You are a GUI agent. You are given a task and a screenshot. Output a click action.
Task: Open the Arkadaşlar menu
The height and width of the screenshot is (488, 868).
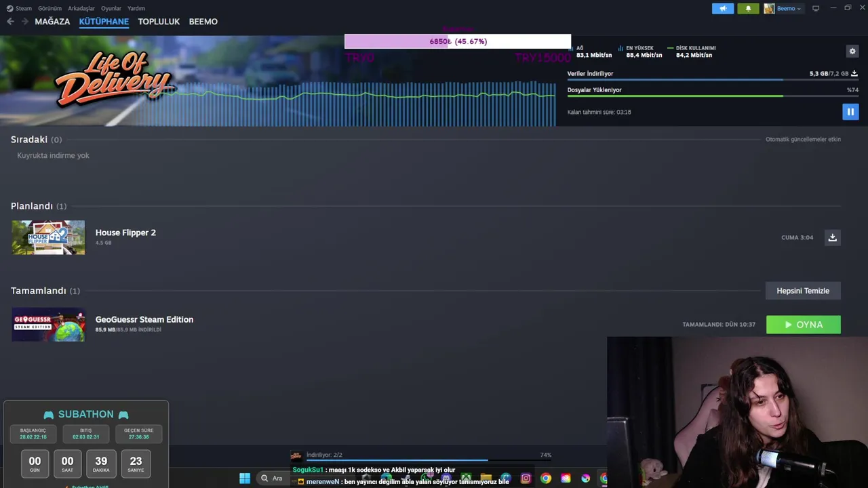81,9
